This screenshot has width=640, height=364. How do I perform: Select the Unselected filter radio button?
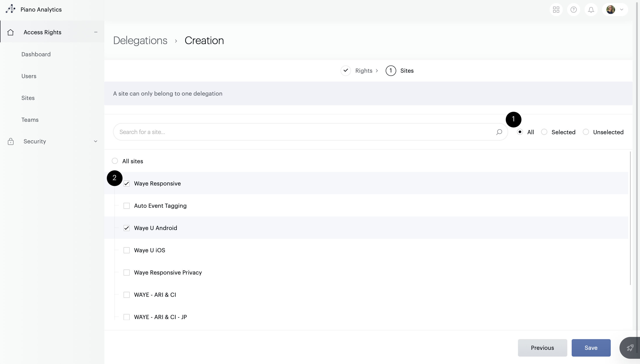click(x=586, y=132)
